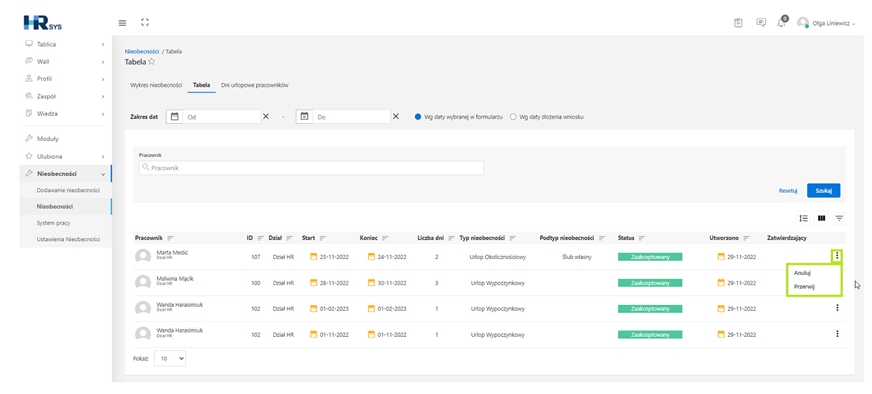Expand the Zespół sidebar item
Image resolution: width=872 pixels, height=394 pixels.
pos(65,96)
